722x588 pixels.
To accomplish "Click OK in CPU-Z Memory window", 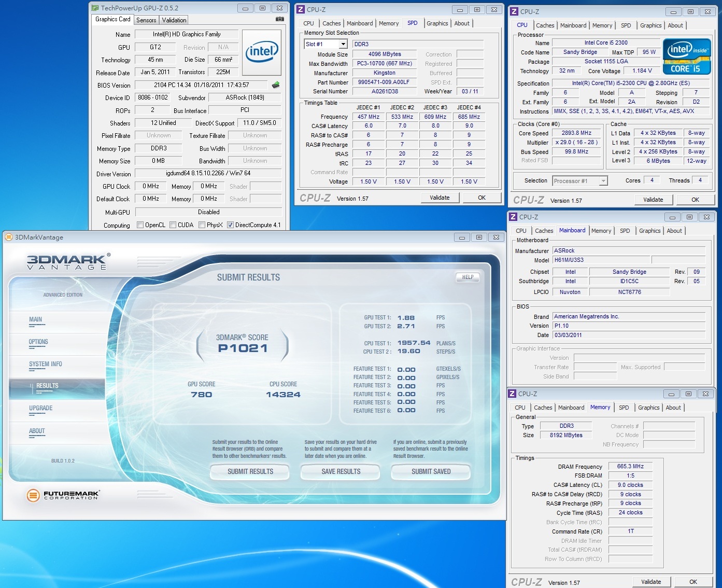I will coord(693,582).
